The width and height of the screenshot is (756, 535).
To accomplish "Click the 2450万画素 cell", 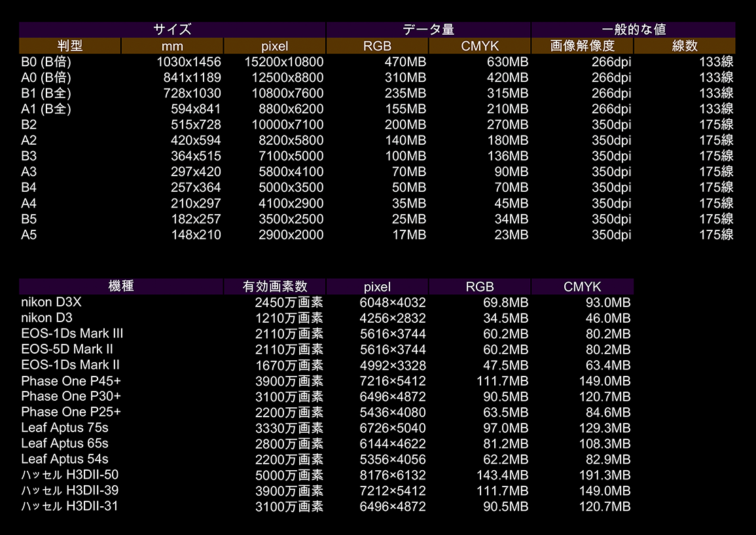I will click(289, 303).
